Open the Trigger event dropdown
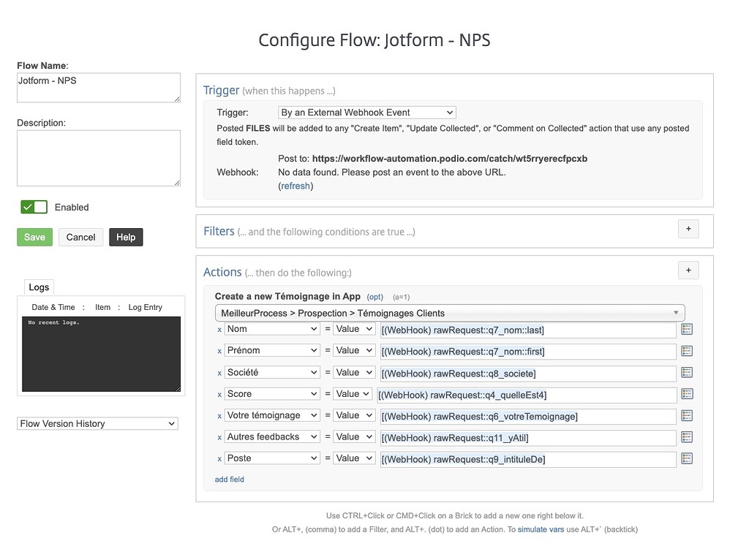Screen dimensions: 749x560 point(366,112)
